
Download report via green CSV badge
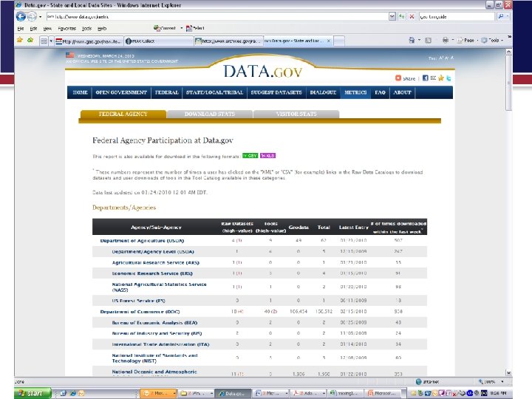pos(250,155)
